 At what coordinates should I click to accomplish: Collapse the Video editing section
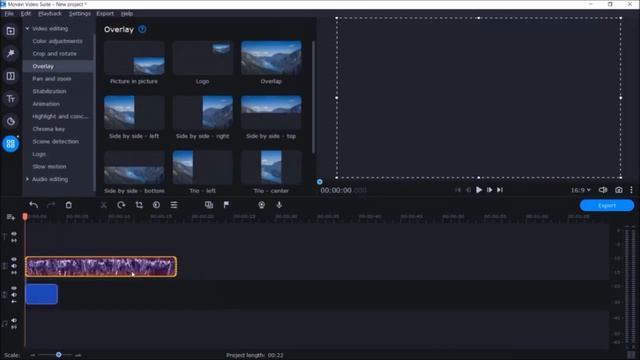pyautogui.click(x=27, y=29)
